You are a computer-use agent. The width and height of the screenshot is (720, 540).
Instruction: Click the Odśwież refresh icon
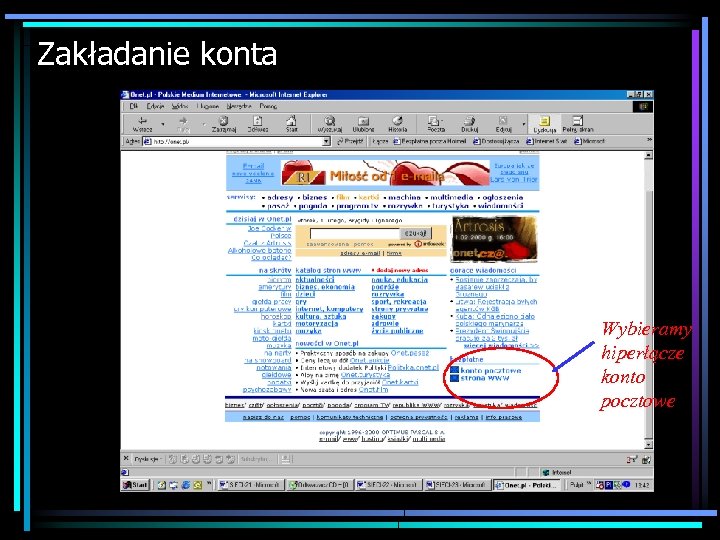click(258, 124)
